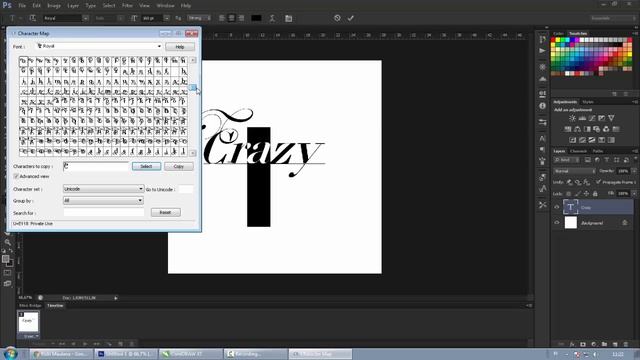Switch to the Styles tab
The image size is (640, 360).
coord(588,102)
